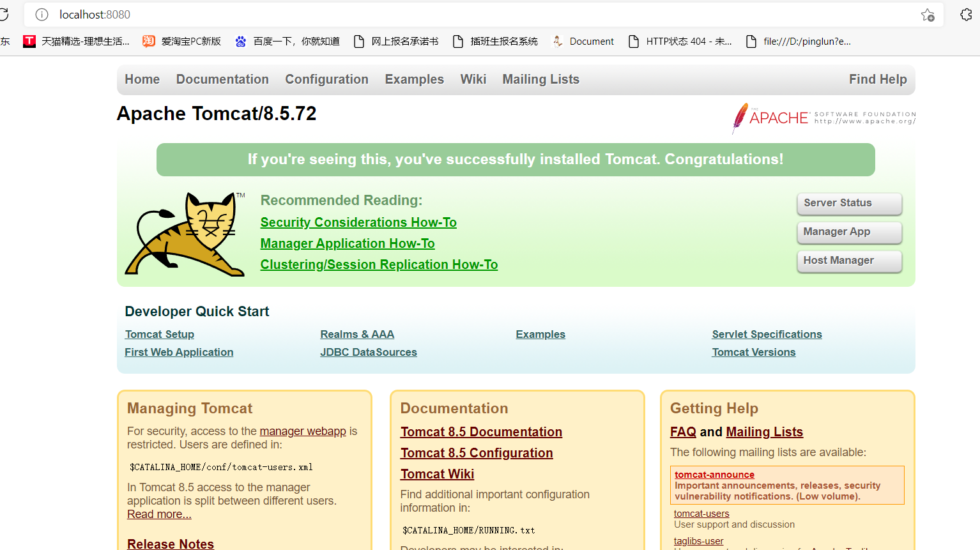980x550 pixels.
Task: Open the FAQ link in Getting Help
Action: [683, 432]
